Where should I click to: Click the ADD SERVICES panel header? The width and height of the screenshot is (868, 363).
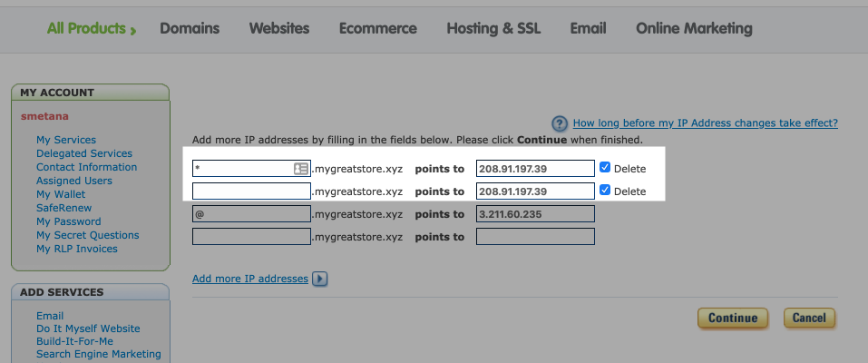tap(90, 292)
